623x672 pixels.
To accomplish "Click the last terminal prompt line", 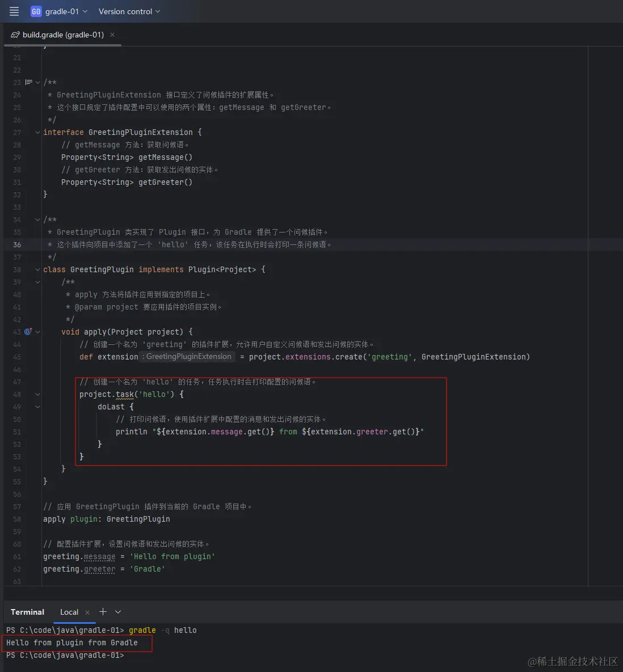I will [x=65, y=655].
